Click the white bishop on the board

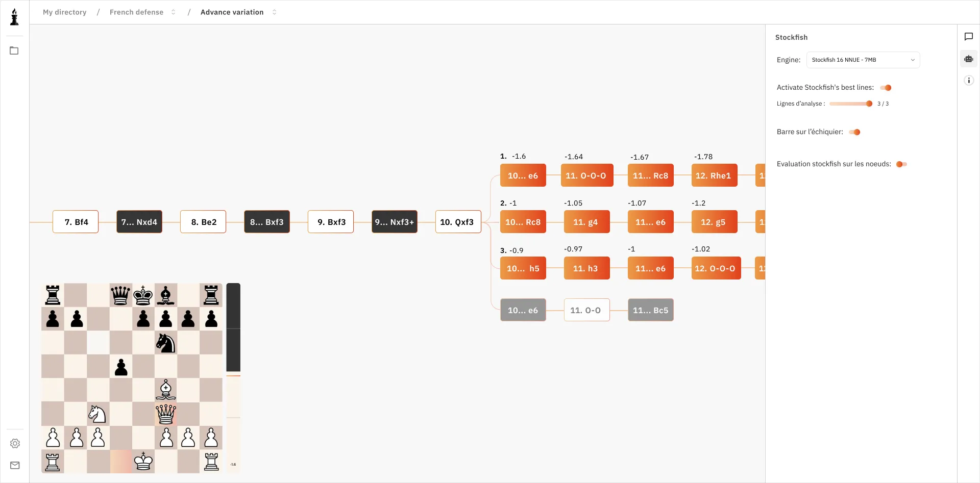[166, 390]
